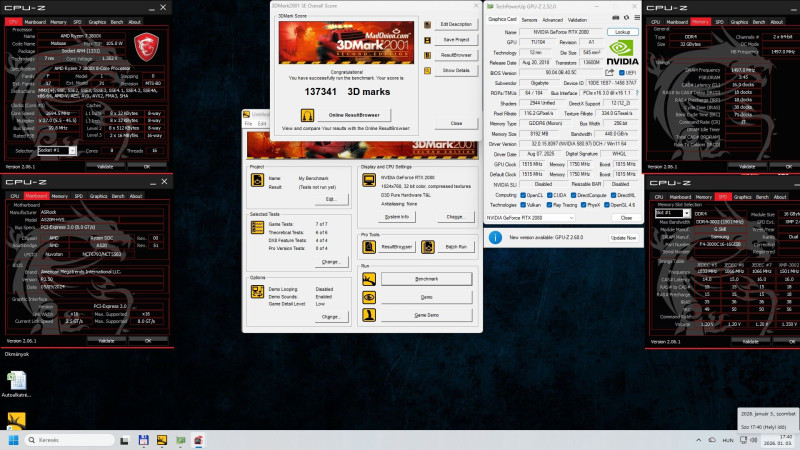Open the CPU-Z icon on the taskbar

pyautogui.click(x=198, y=440)
